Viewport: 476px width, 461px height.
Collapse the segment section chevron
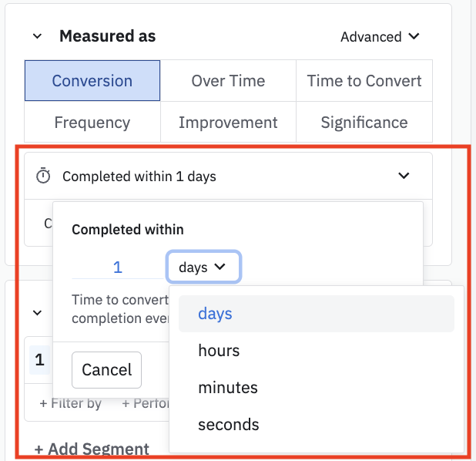tap(37, 313)
